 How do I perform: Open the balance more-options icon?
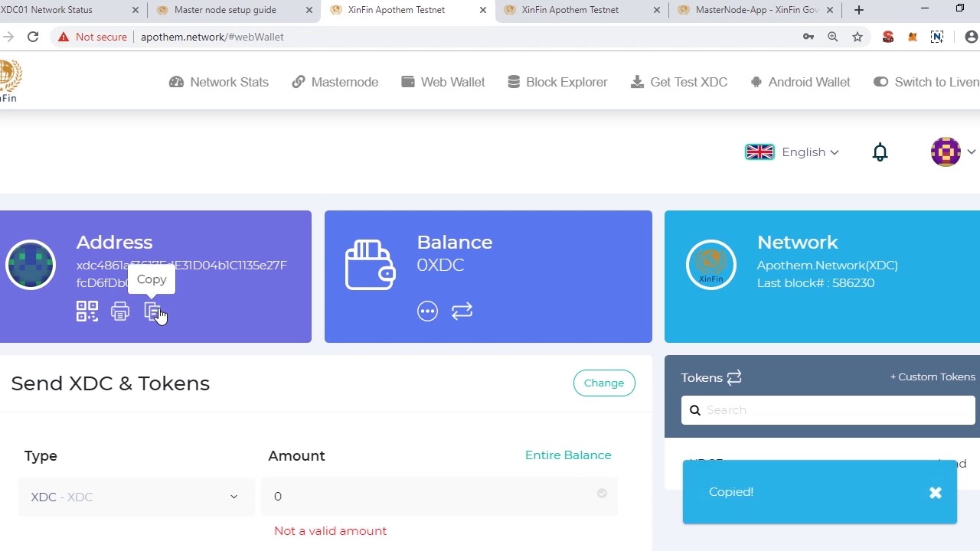pos(427,311)
